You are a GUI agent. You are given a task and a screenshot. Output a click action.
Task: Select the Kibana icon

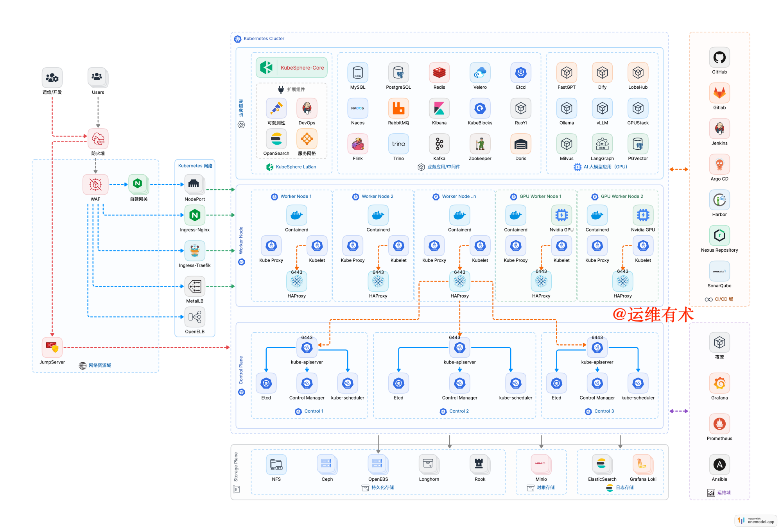point(439,108)
